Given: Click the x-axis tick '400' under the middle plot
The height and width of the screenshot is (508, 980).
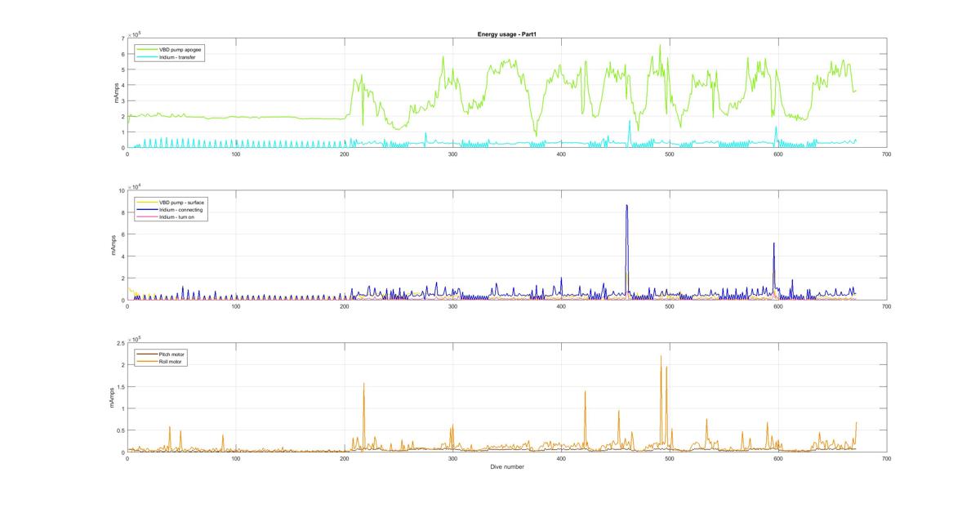Looking at the screenshot, I should tap(561, 307).
